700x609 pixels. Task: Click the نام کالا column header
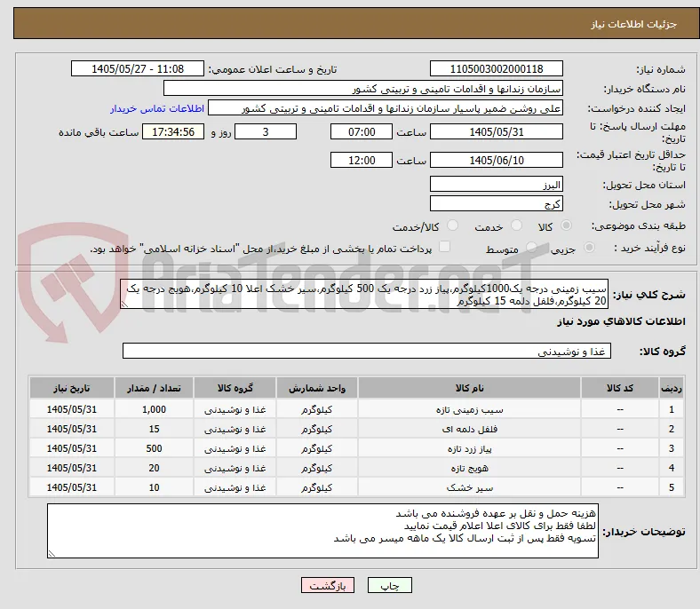[469, 388]
